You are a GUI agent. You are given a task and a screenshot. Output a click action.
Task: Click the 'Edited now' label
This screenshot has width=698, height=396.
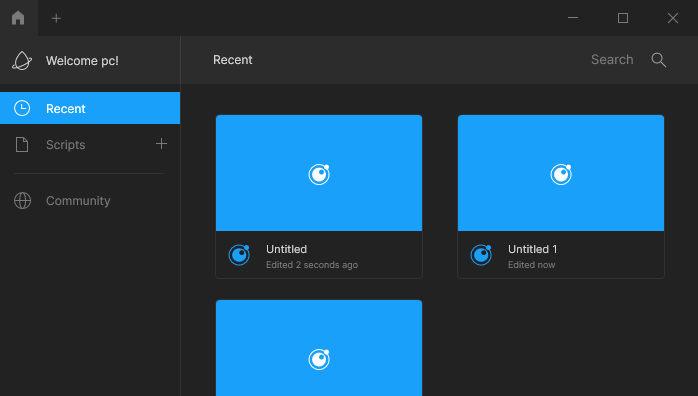point(532,265)
